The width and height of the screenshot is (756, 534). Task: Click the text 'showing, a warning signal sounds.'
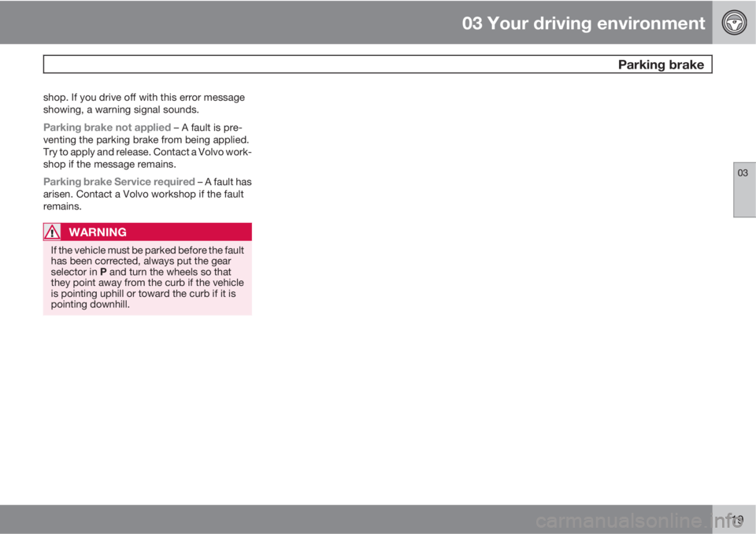click(120, 109)
